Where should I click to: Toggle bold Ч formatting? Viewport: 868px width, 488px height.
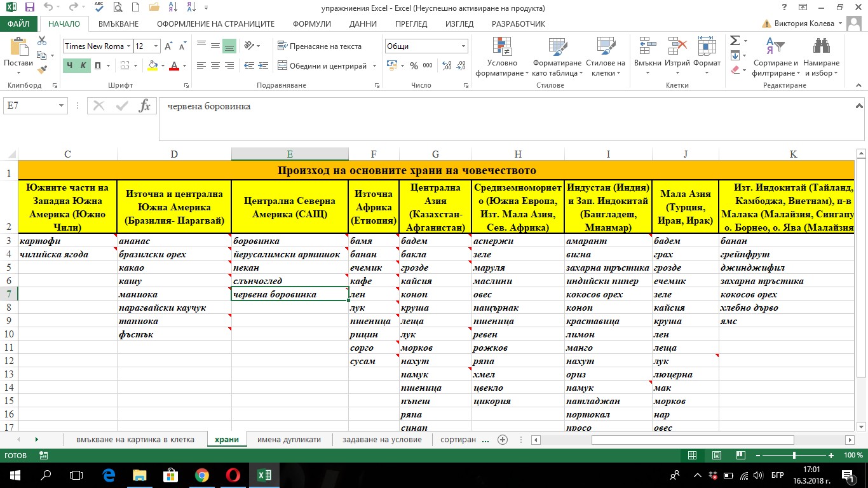(70, 65)
